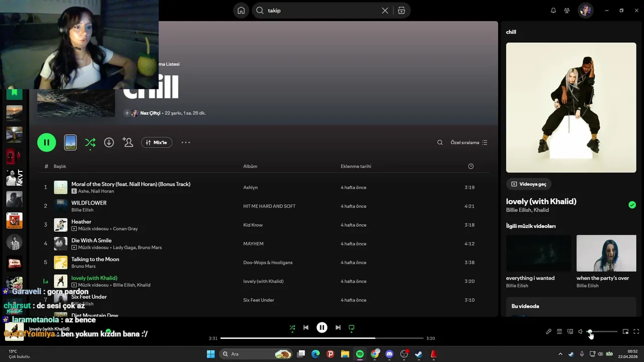This screenshot has height=362, width=644.
Task: Open the NKVT item in the library sidebar
Action: [14, 177]
